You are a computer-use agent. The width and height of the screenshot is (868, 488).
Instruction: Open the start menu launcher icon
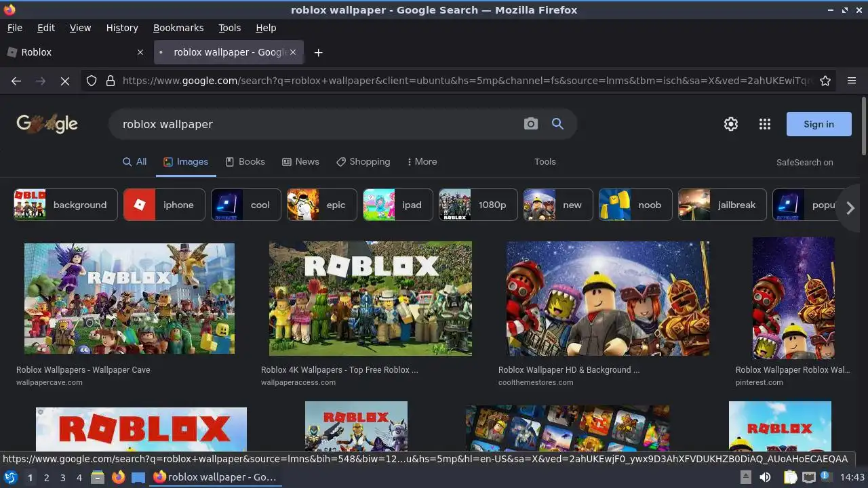[11, 477]
